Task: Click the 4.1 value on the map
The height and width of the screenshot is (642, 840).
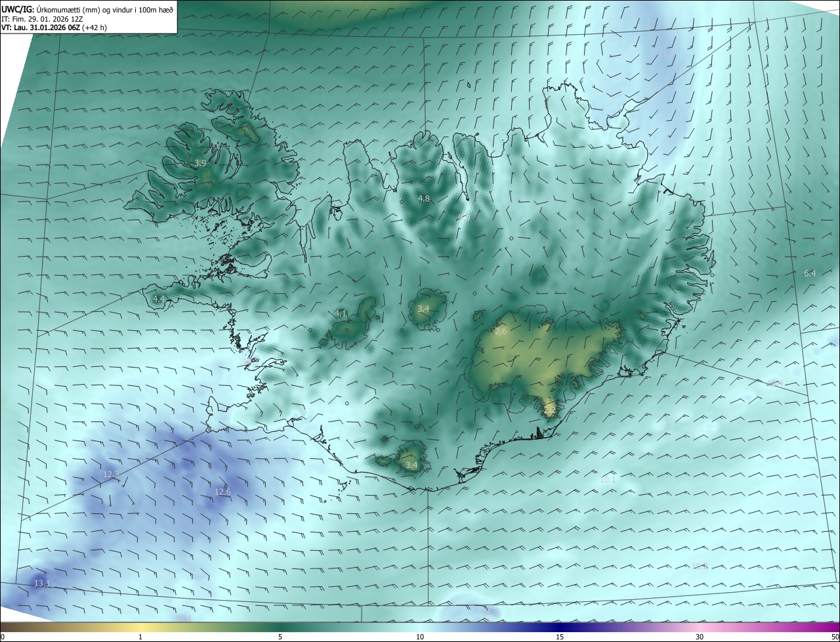Action: click(x=340, y=314)
